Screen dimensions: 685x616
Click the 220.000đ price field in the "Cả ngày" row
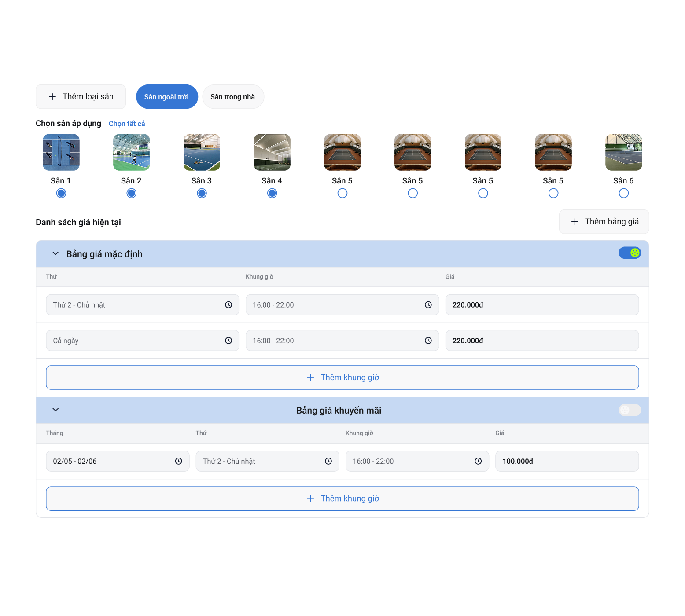pos(542,341)
